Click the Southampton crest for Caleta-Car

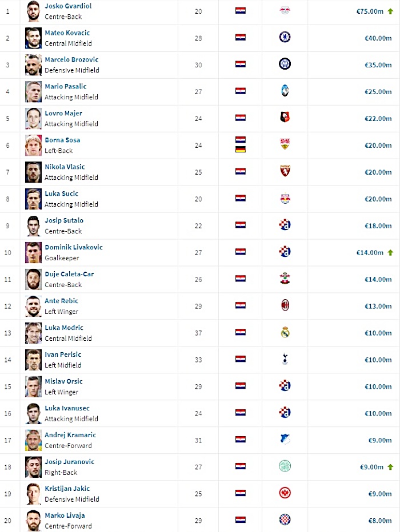coord(285,279)
